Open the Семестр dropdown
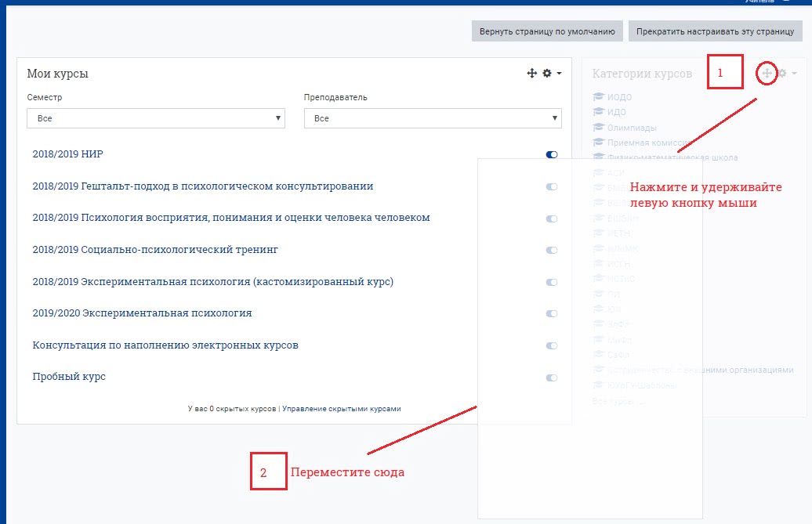This screenshot has height=524, width=812. 155,118
